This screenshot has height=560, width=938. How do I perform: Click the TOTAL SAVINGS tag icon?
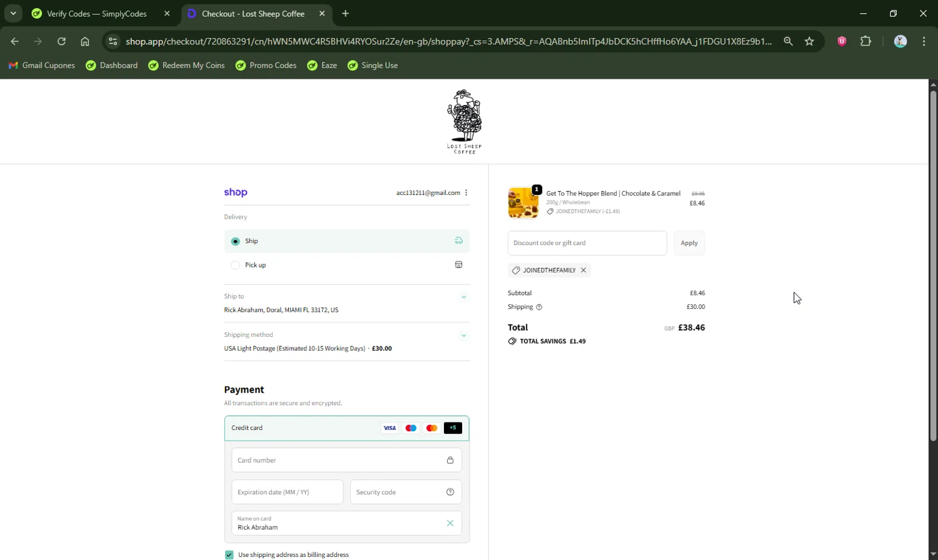coord(512,341)
